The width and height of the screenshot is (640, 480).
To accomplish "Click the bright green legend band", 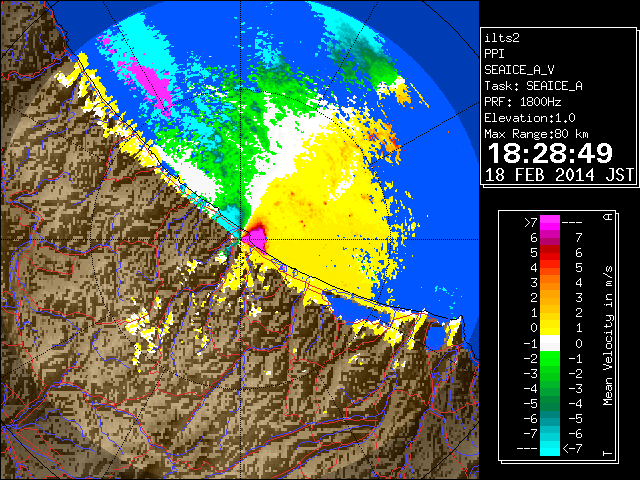I will click(550, 358).
